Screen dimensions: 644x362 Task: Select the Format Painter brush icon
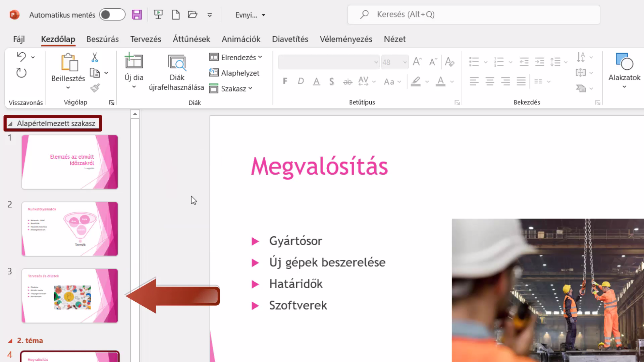[95, 88]
